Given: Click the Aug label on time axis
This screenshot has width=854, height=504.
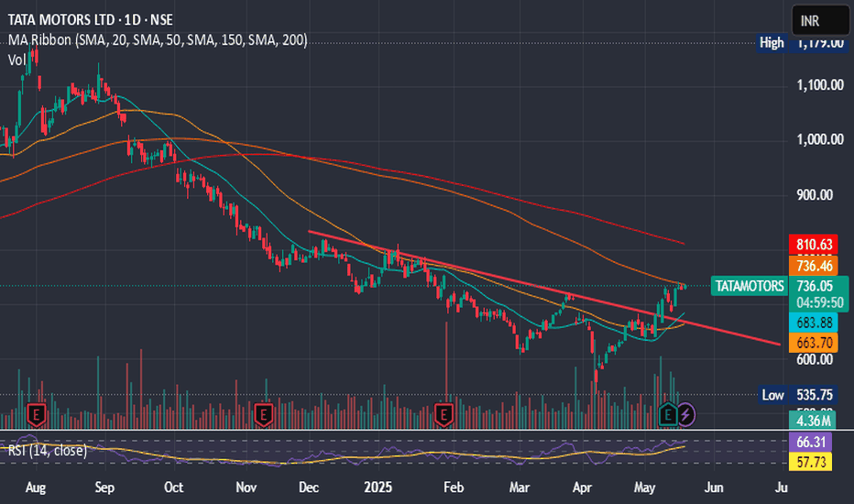Looking at the screenshot, I should coord(36,488).
